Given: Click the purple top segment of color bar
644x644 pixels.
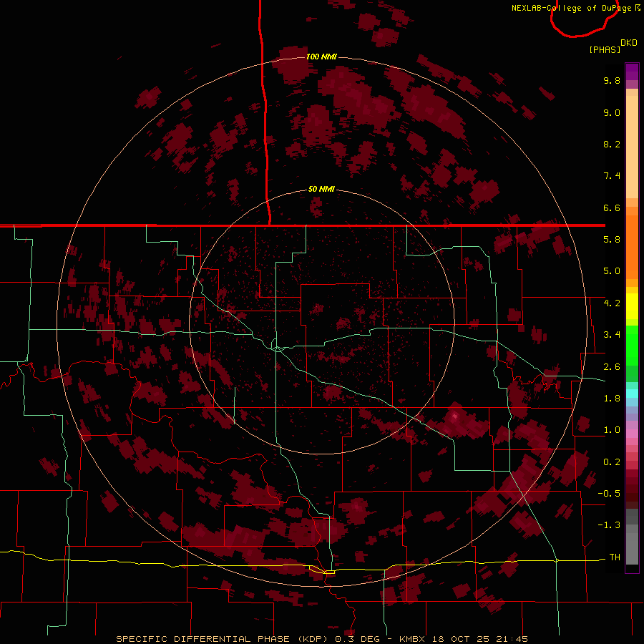Looking at the screenshot, I should 632,72.
